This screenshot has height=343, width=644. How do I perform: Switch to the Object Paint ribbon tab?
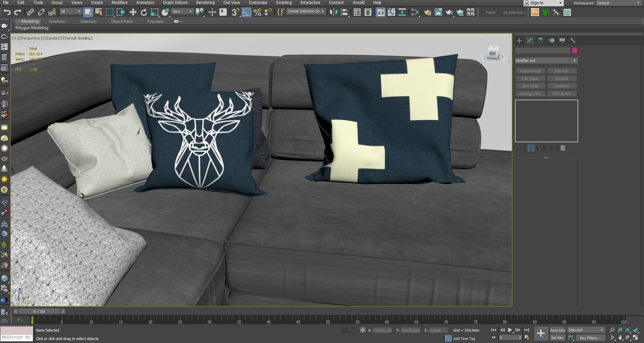(x=122, y=21)
